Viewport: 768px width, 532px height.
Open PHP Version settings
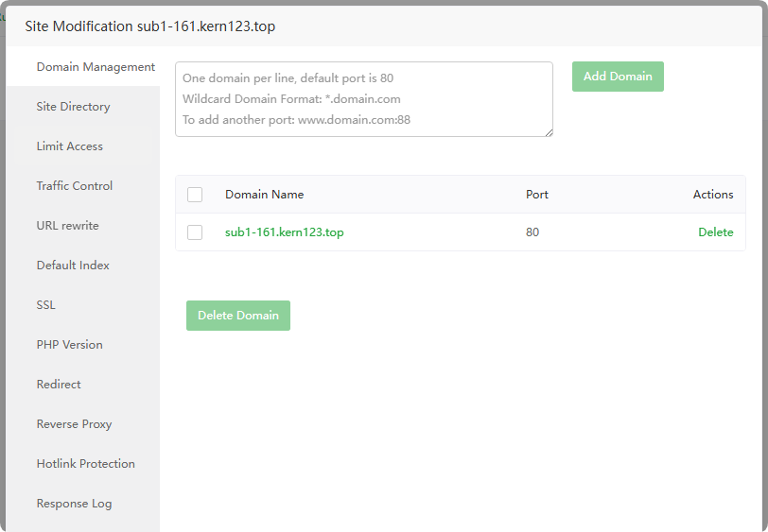(70, 345)
